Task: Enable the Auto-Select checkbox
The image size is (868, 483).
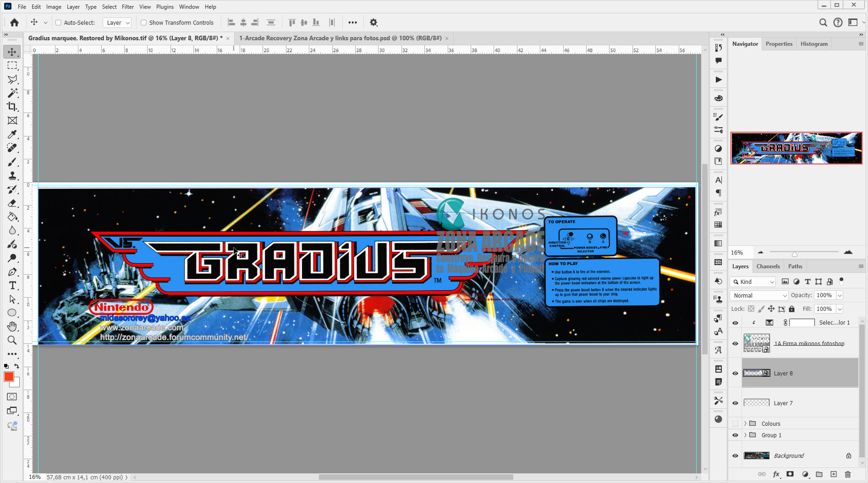Action: [x=59, y=22]
